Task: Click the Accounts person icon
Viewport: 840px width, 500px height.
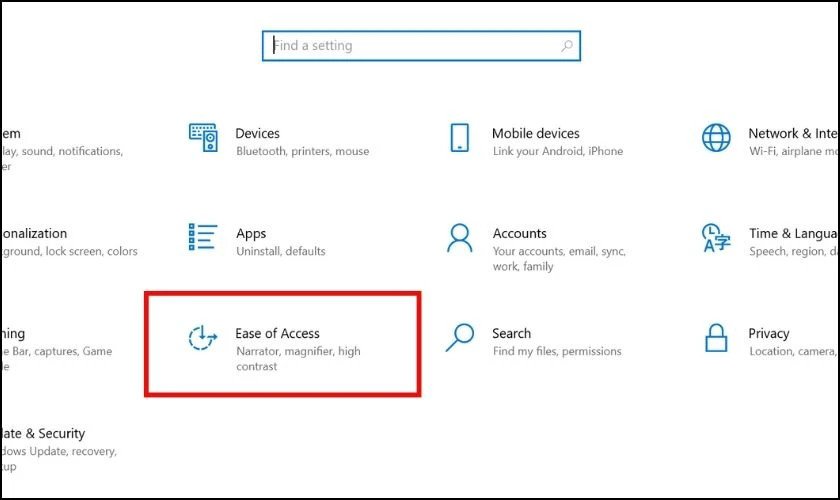Action: [460, 238]
